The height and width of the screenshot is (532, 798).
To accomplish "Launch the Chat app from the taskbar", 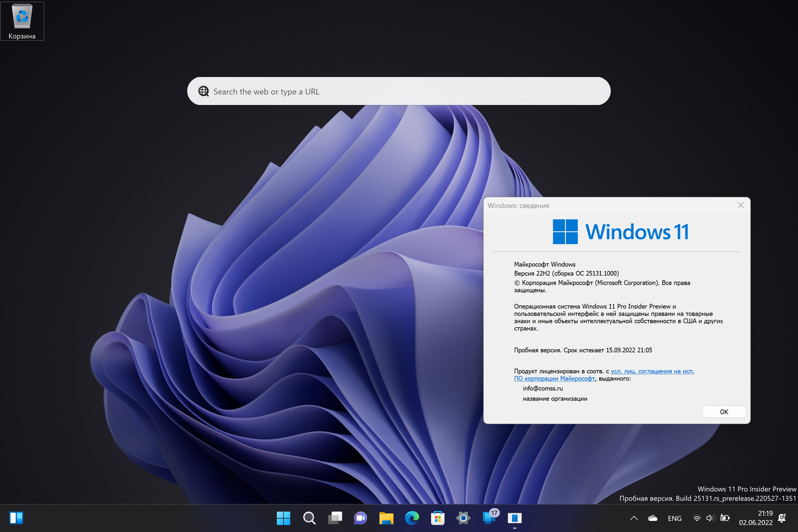I will 361,518.
